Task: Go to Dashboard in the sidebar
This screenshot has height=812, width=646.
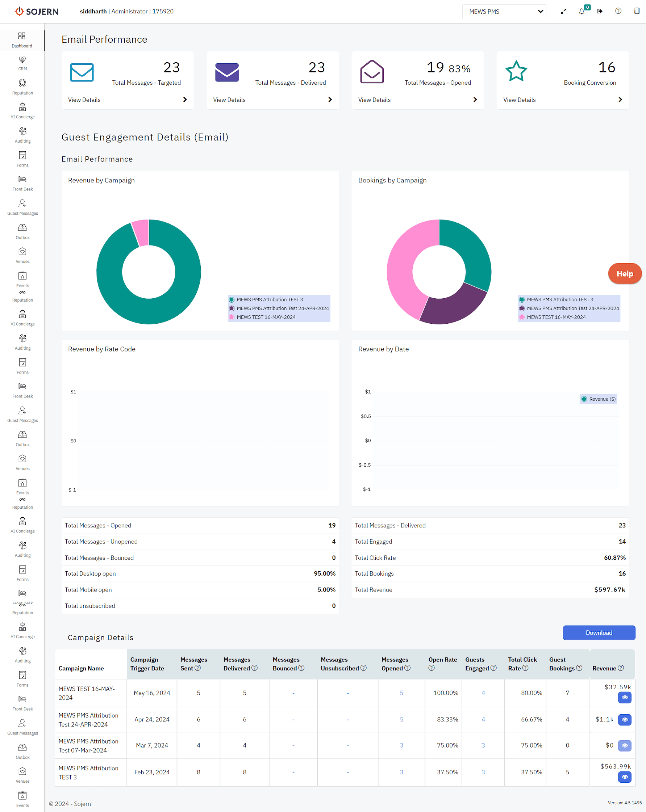Action: click(x=22, y=39)
